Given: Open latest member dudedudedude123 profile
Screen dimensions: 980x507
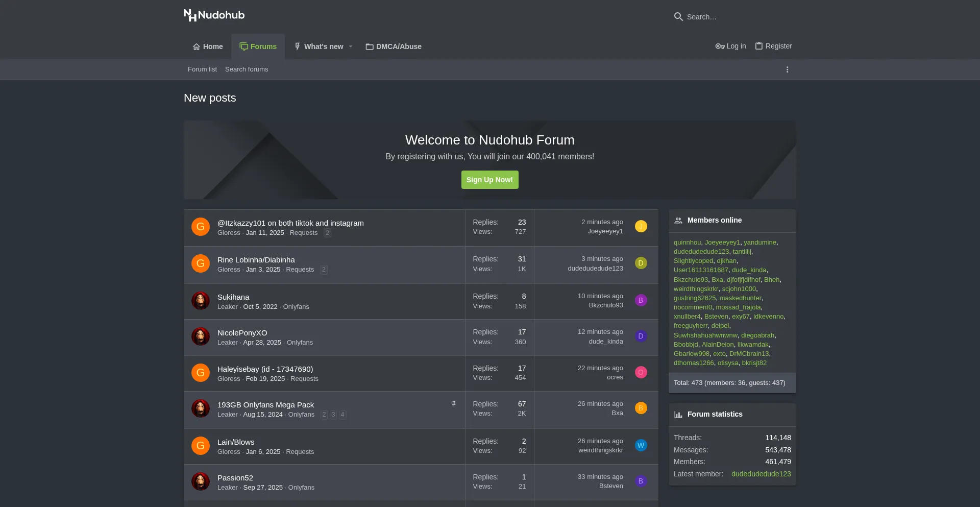Looking at the screenshot, I should click(761, 474).
